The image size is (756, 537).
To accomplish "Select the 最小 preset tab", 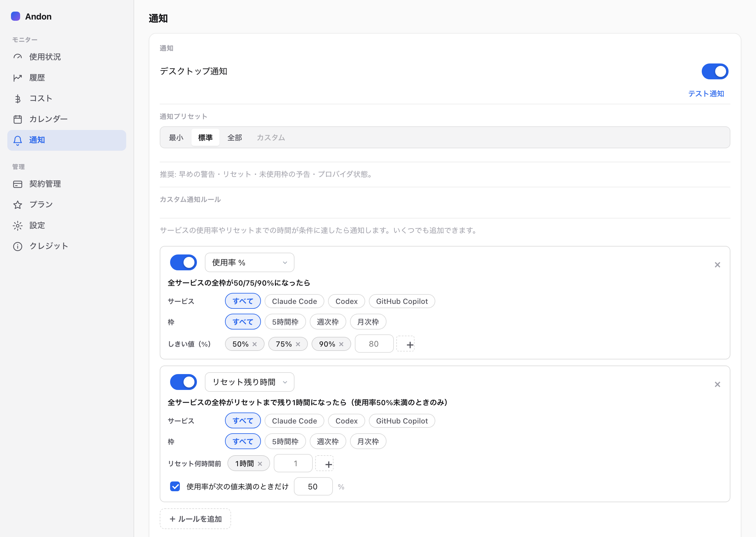I will pyautogui.click(x=176, y=138).
